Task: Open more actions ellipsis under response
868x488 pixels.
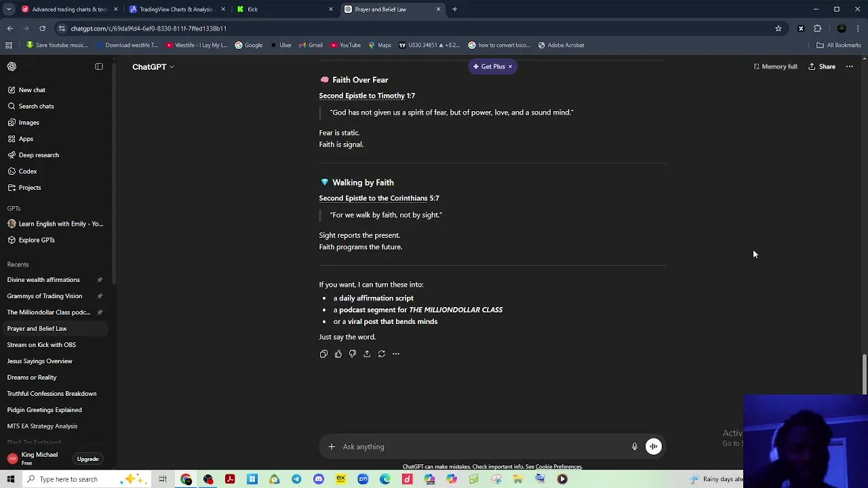Action: 396,354
